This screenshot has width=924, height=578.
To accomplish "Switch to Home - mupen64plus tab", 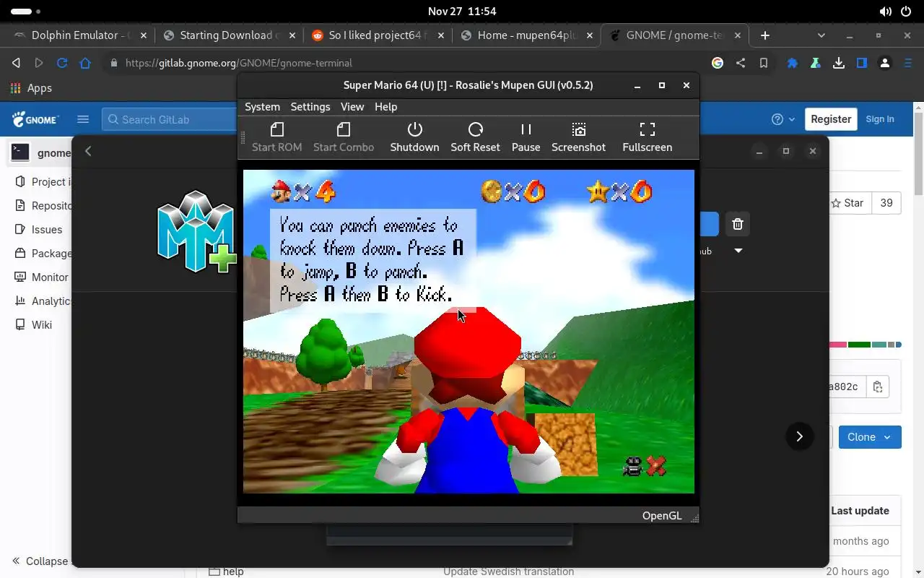I will pyautogui.click(x=527, y=35).
